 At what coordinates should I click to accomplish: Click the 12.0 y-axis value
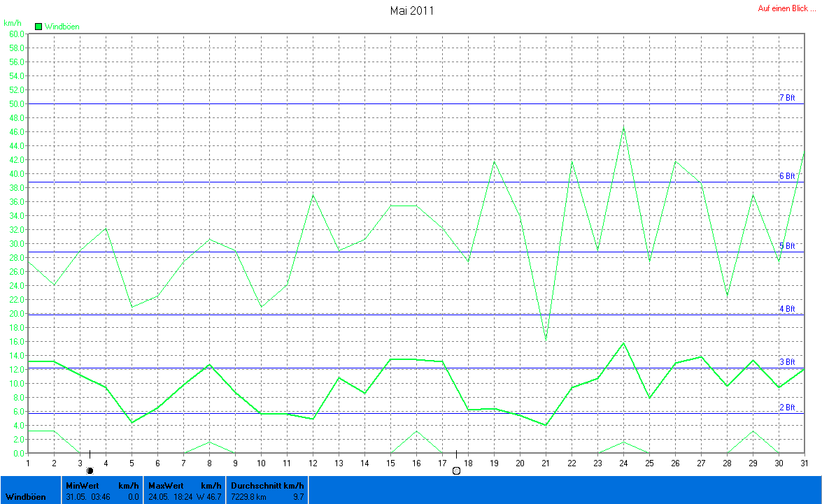[x=17, y=369]
